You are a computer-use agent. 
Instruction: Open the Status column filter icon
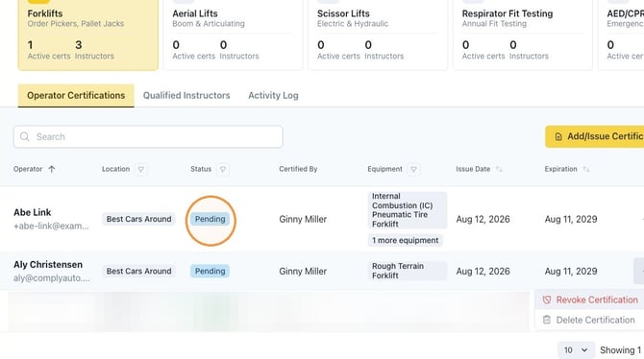[x=223, y=169]
